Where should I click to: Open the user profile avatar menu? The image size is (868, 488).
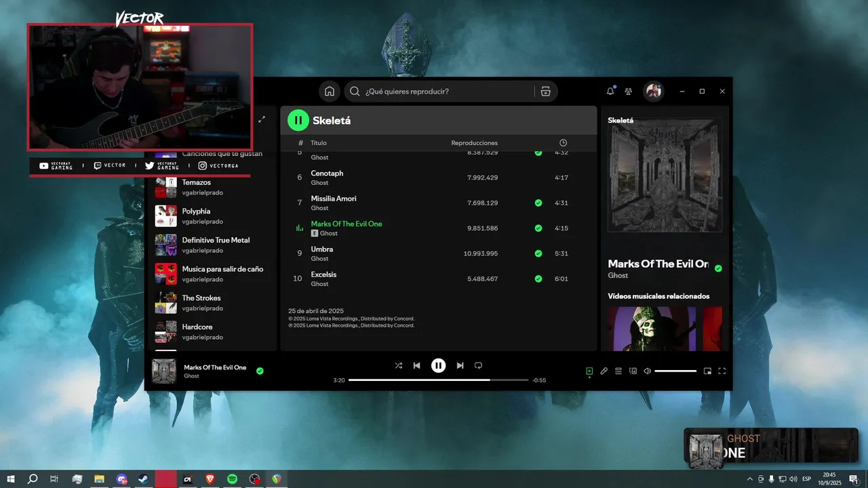point(653,91)
